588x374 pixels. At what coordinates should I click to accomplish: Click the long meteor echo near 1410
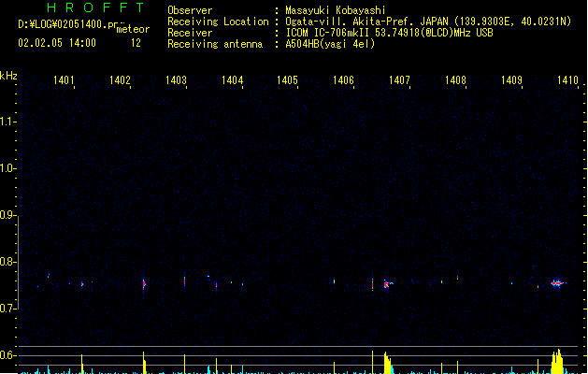click(558, 283)
